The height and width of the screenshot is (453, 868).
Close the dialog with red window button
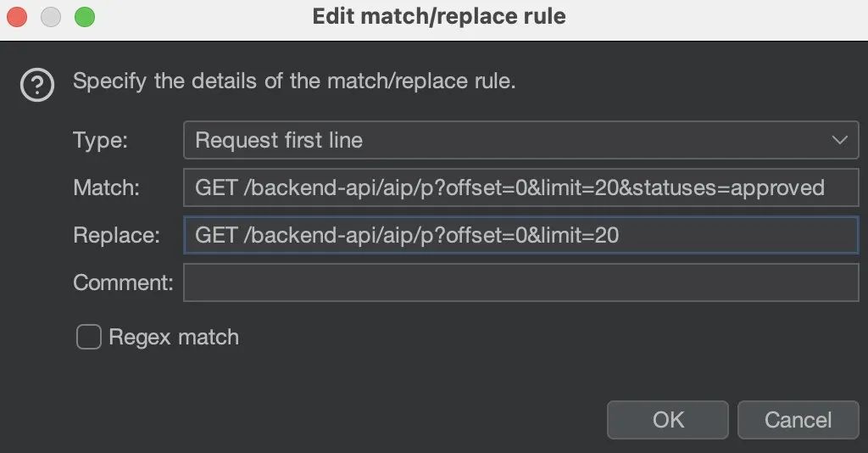click(17, 16)
